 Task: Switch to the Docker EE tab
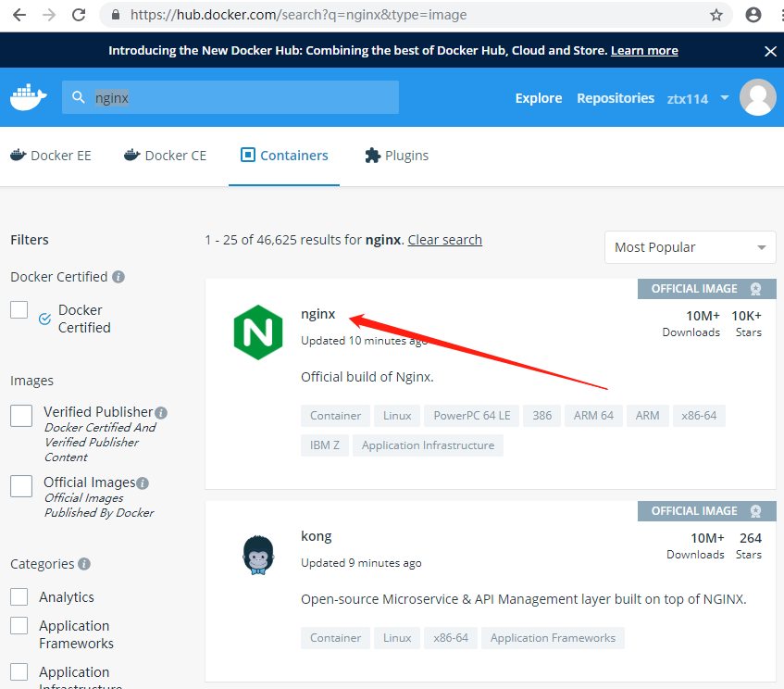click(51, 156)
